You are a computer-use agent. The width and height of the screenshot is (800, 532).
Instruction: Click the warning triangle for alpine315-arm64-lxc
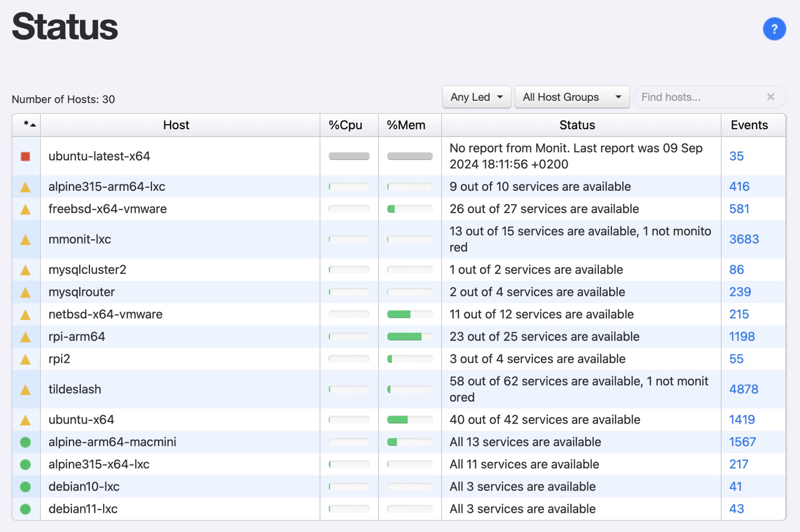click(x=26, y=187)
